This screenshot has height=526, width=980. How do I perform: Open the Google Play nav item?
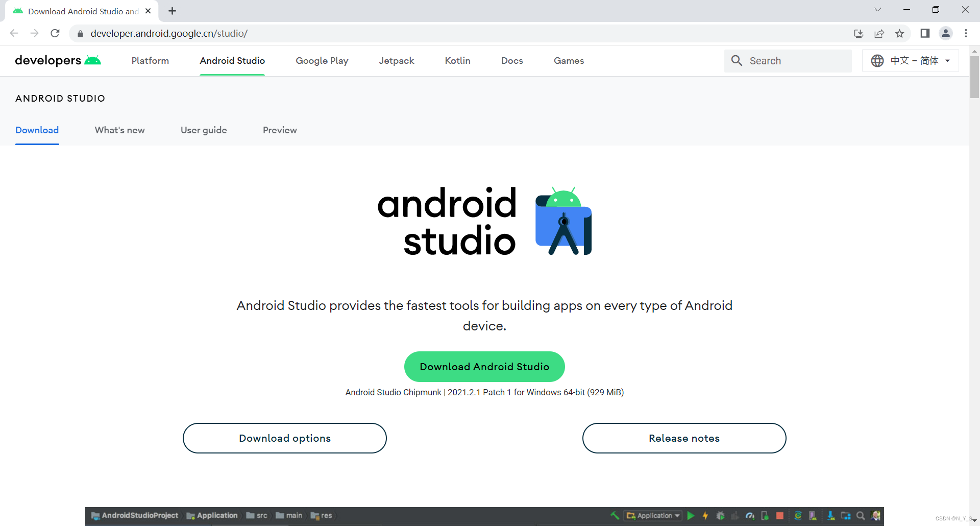point(322,61)
